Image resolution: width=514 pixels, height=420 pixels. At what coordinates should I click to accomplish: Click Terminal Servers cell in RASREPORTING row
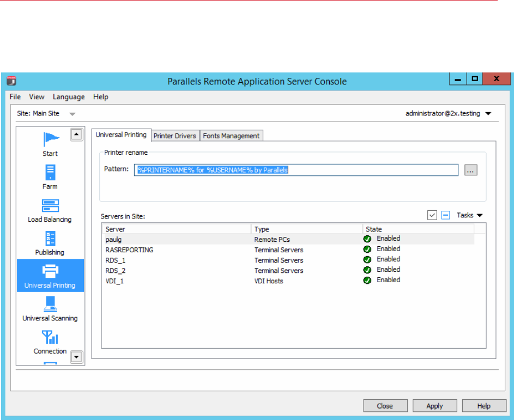tap(279, 250)
